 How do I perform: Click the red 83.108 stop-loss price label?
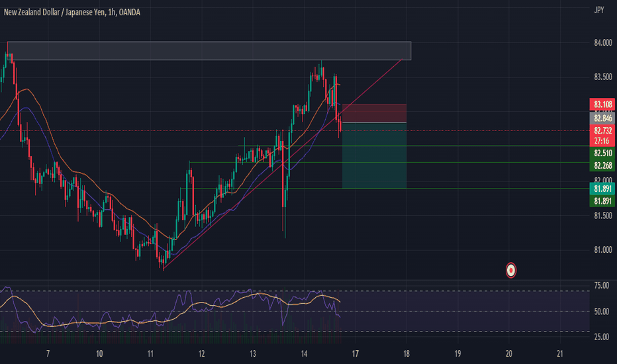[602, 105]
